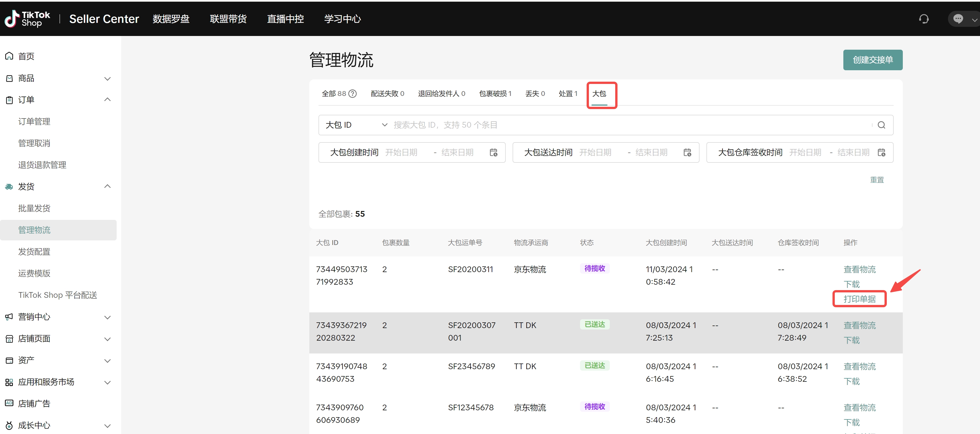Image resolution: width=980 pixels, height=434 pixels.
Task: Expand the 商品 sidebar section
Action: pyautogui.click(x=107, y=78)
